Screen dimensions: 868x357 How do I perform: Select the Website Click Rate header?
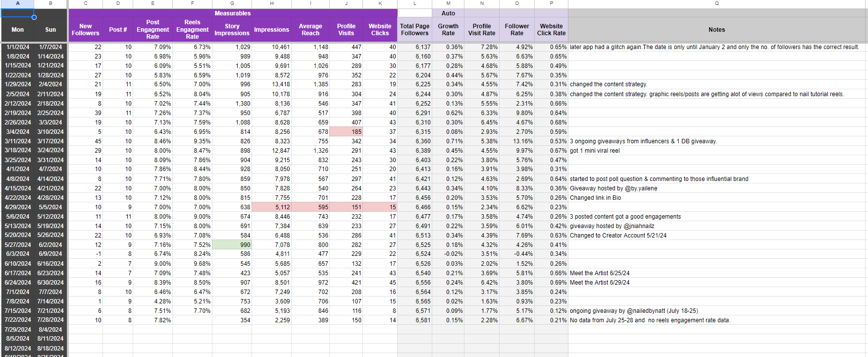pos(551,30)
